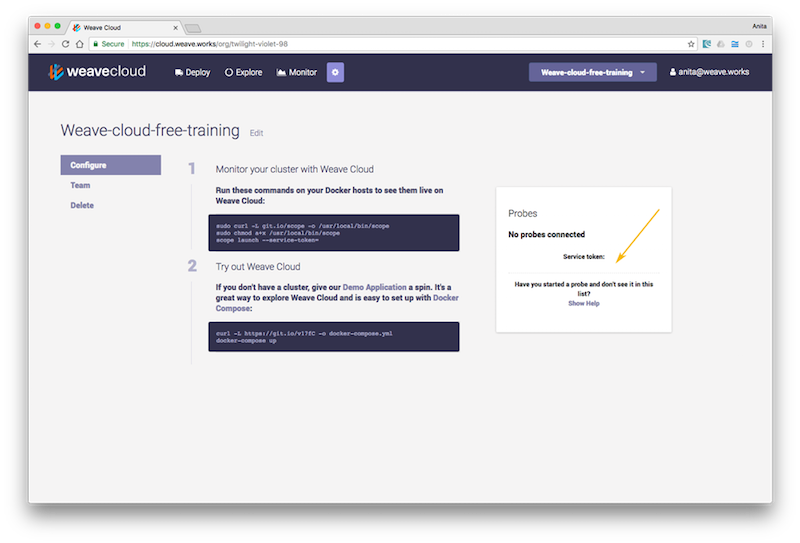The image size is (800, 543).
Task: Click the Probes panel title
Action: point(522,213)
